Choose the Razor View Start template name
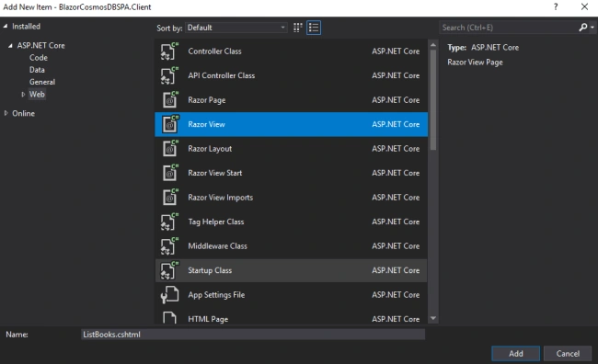The height and width of the screenshot is (364, 598). [214, 173]
